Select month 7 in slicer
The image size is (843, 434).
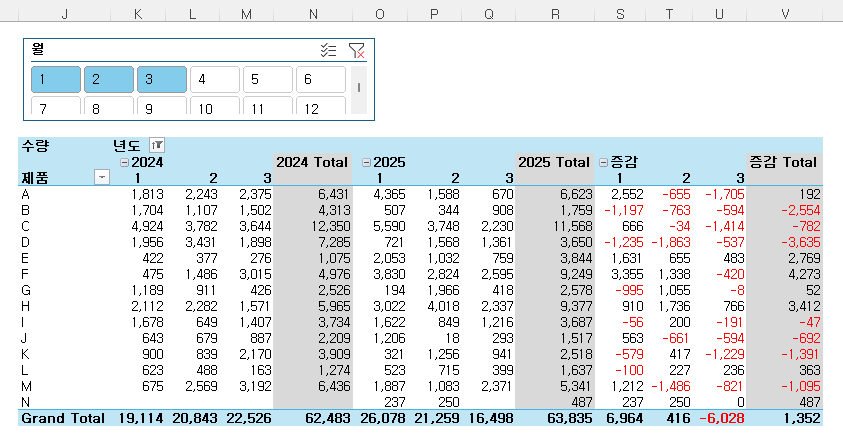[56, 106]
